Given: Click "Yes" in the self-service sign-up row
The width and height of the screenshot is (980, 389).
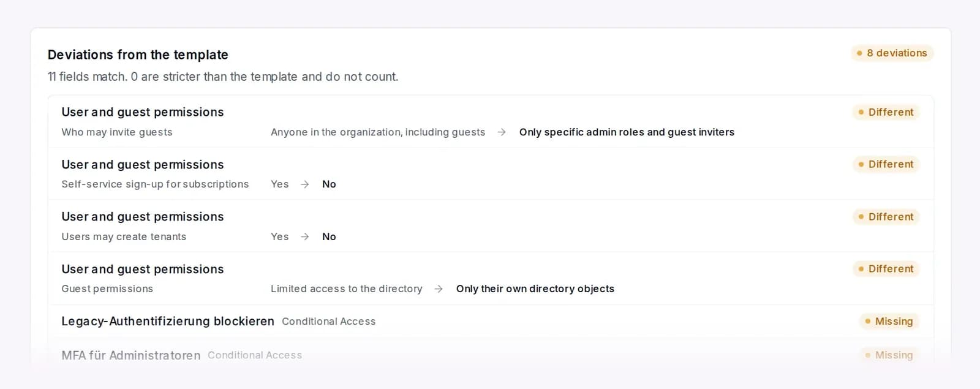Looking at the screenshot, I should click(x=280, y=184).
